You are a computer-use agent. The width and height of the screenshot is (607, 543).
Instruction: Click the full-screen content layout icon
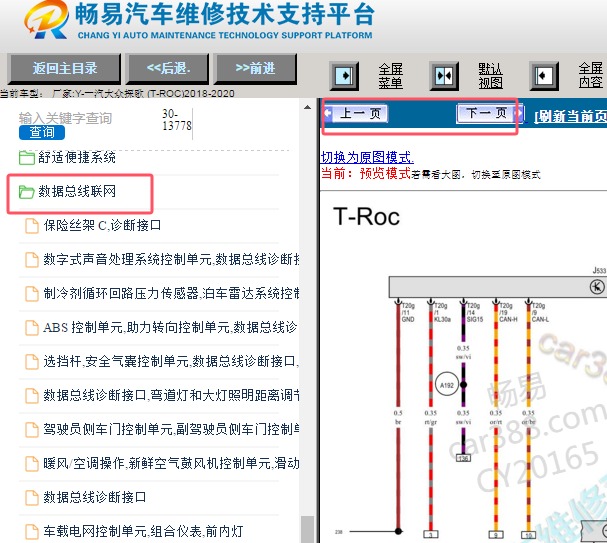[x=544, y=75]
